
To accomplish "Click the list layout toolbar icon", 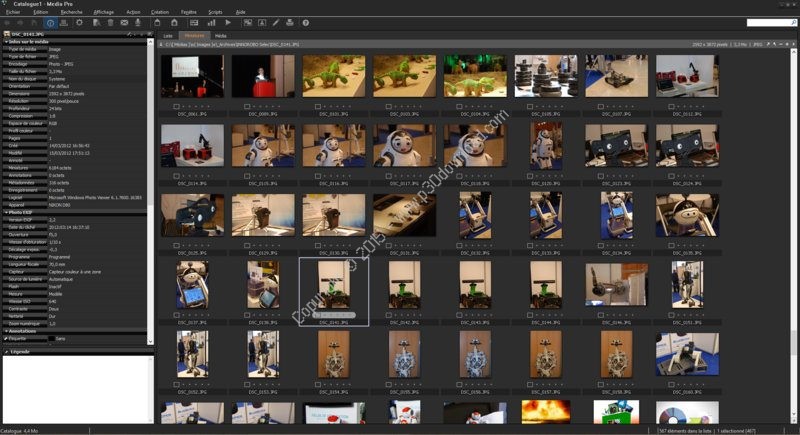I will pyautogui.click(x=194, y=23).
